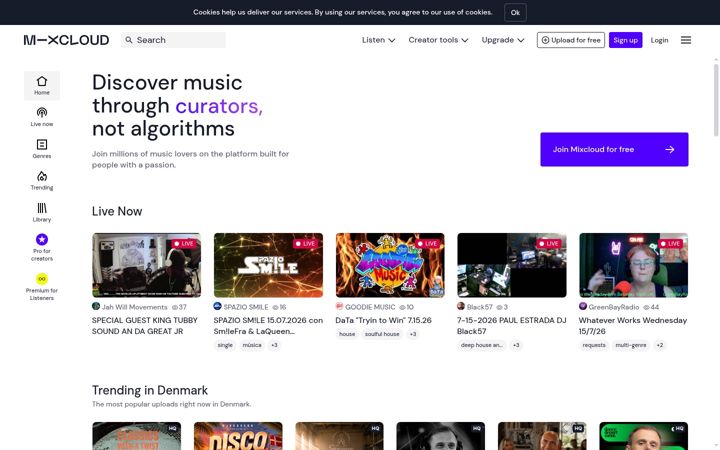Open title SPECIAL GUEST KING TUBBY SOUND

click(x=145, y=326)
